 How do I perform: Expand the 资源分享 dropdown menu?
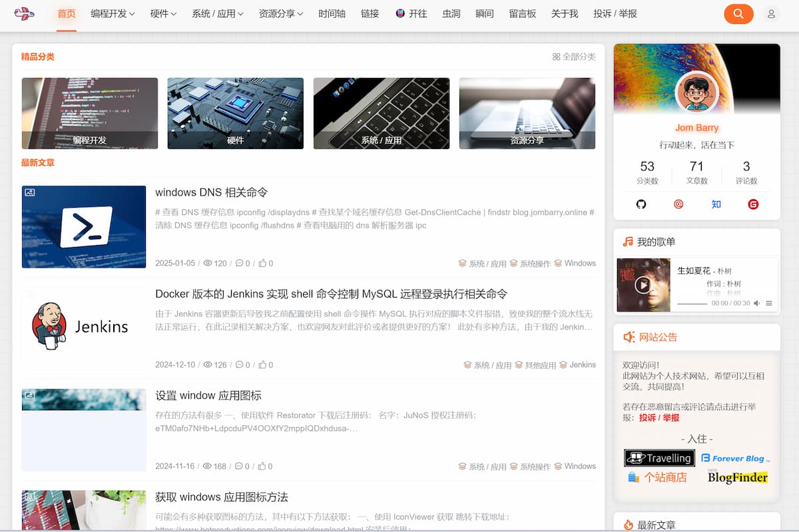click(x=280, y=14)
